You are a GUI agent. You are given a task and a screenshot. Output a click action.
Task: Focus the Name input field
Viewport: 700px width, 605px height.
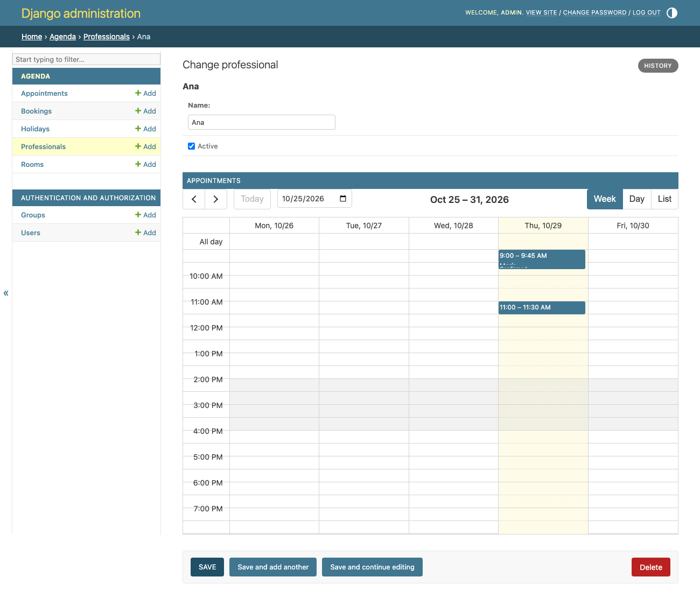(x=262, y=122)
